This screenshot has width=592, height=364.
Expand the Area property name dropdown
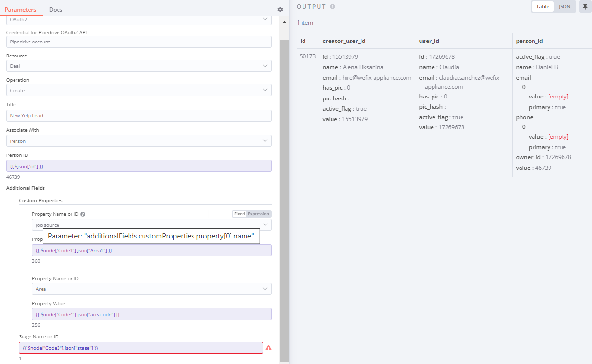[151, 289]
